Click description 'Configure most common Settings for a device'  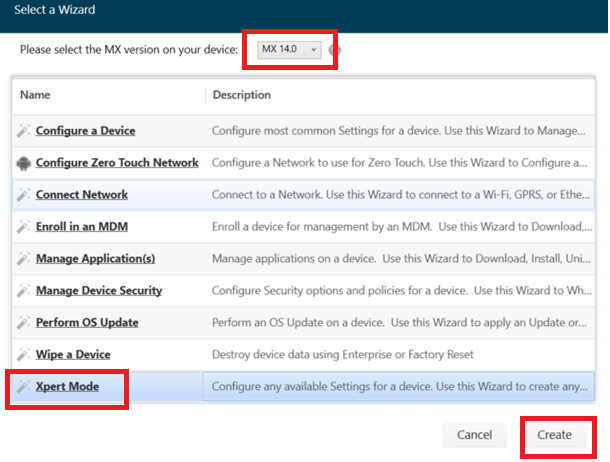399,131
